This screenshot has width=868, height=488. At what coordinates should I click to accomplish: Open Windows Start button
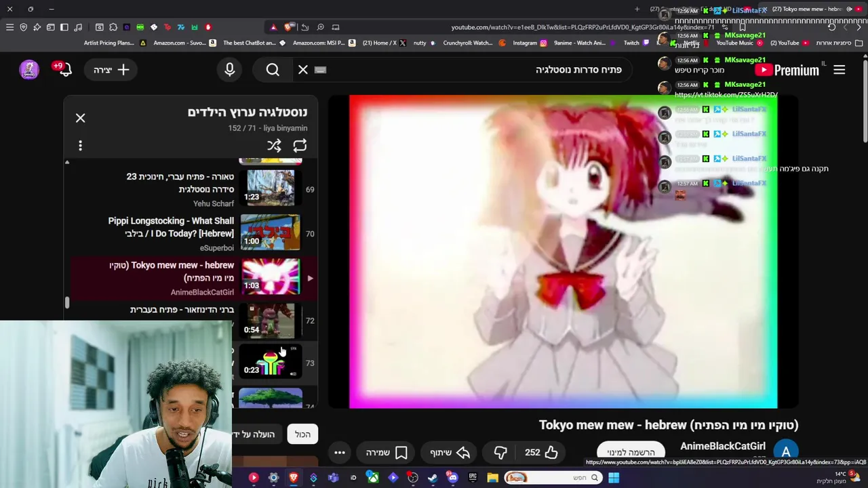click(x=614, y=478)
